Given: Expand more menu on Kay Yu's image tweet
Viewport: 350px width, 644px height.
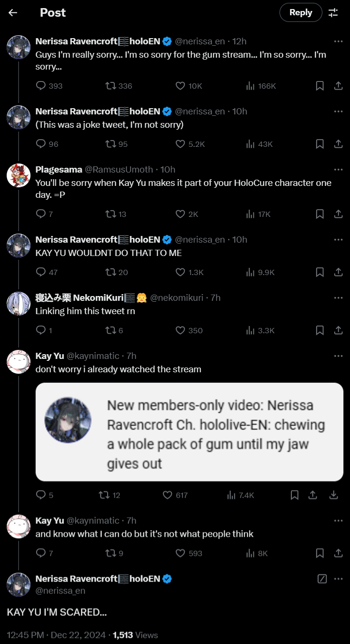Looking at the screenshot, I should click(x=338, y=356).
